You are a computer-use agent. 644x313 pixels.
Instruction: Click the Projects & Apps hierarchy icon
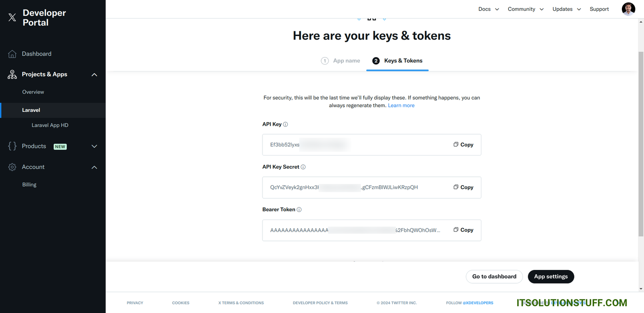point(12,75)
